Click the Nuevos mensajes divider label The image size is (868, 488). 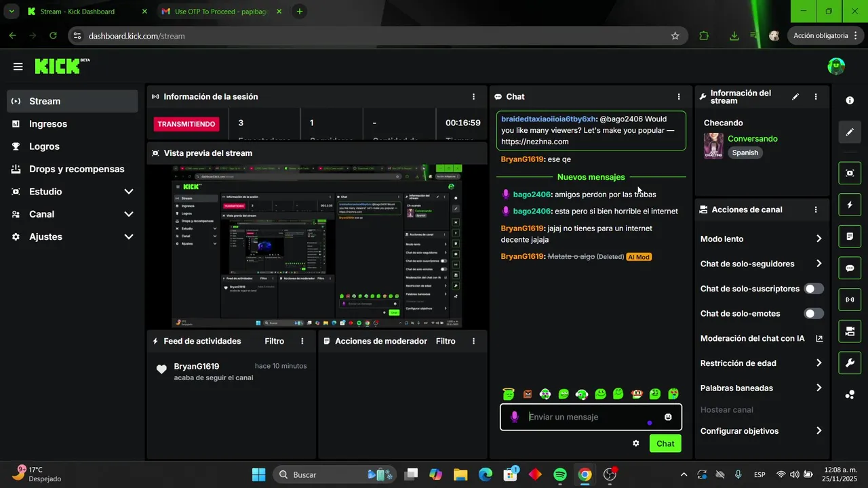591,178
